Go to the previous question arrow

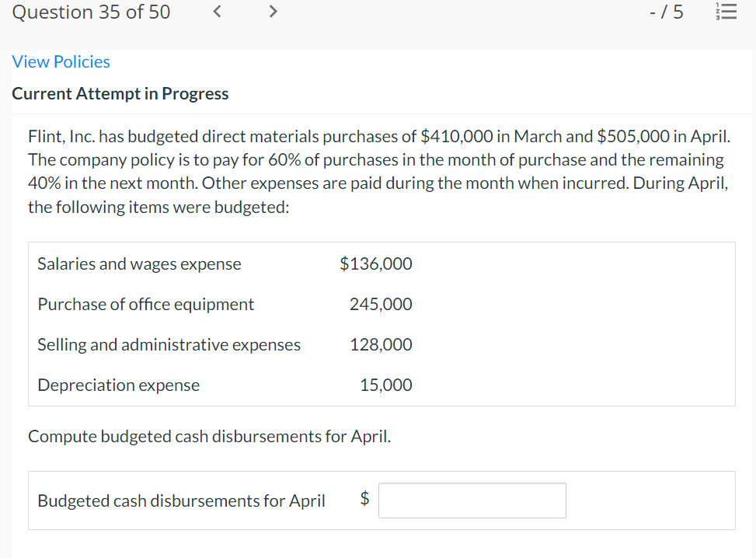point(219,12)
